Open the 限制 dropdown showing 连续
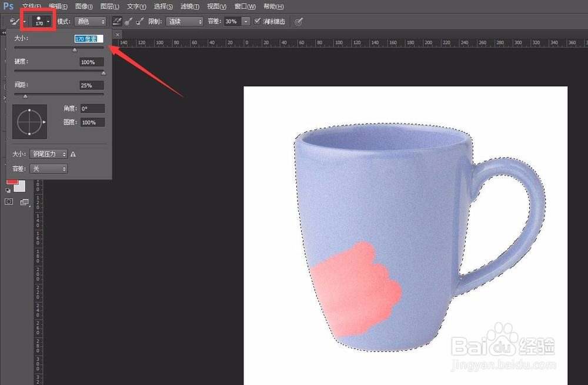Screen dimensions: 588x385 tap(185, 21)
